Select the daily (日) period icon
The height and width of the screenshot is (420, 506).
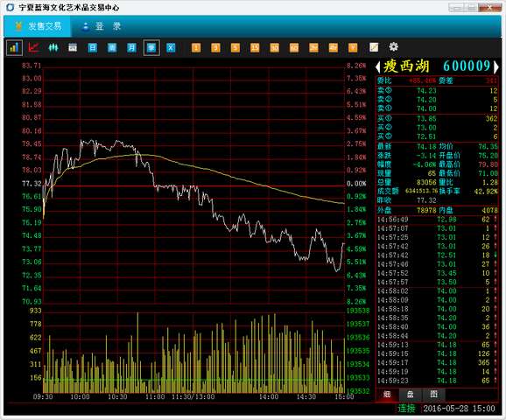click(92, 48)
